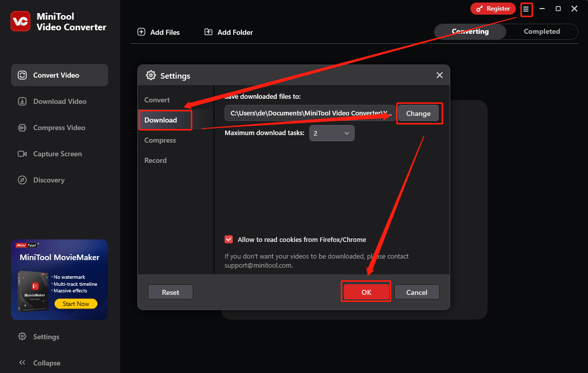
Task: Click Start Now in MovieMaker ad
Action: click(x=76, y=304)
